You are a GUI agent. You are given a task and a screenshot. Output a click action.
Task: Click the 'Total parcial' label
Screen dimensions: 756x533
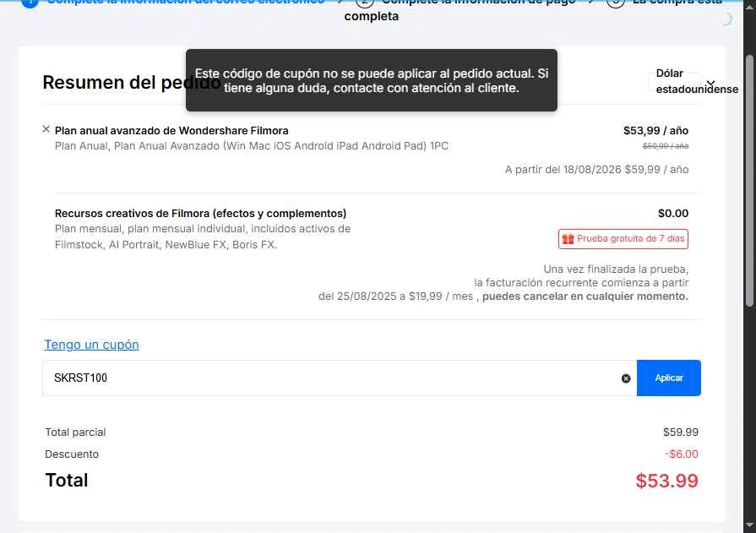coord(75,432)
